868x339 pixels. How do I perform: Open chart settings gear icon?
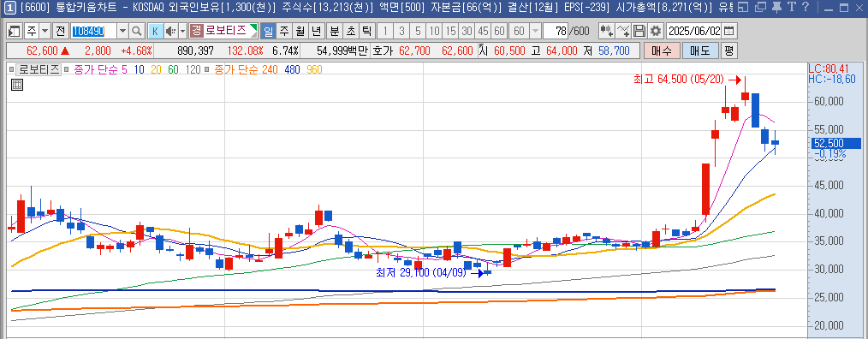[x=656, y=31]
